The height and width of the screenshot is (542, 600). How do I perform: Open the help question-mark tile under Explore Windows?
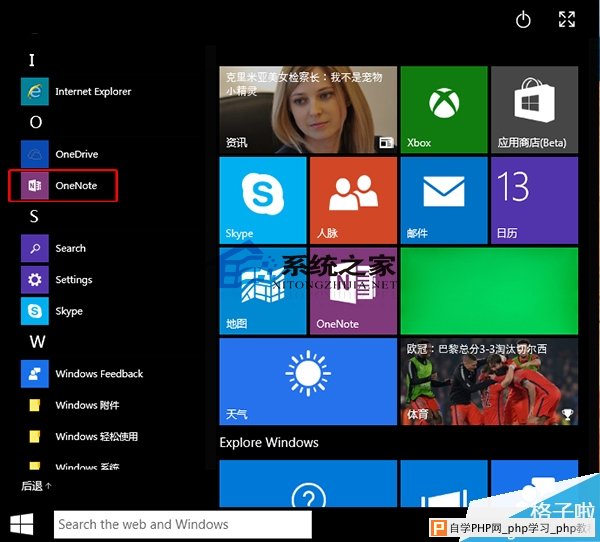308,484
